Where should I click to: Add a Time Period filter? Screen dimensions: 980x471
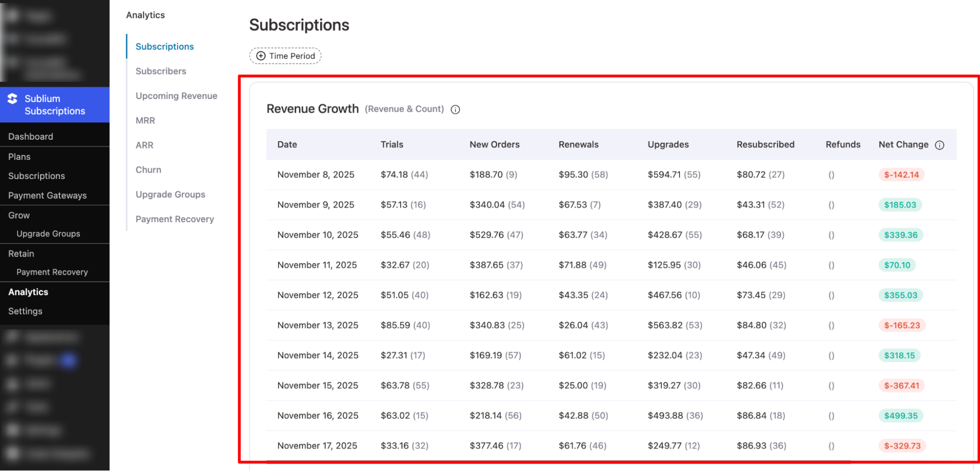pyautogui.click(x=284, y=56)
